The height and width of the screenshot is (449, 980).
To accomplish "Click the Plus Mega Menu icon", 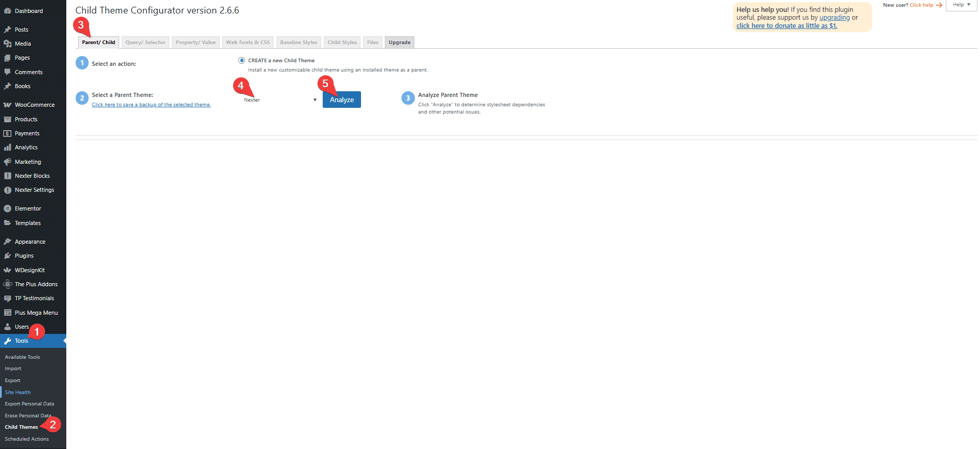I will [7, 313].
